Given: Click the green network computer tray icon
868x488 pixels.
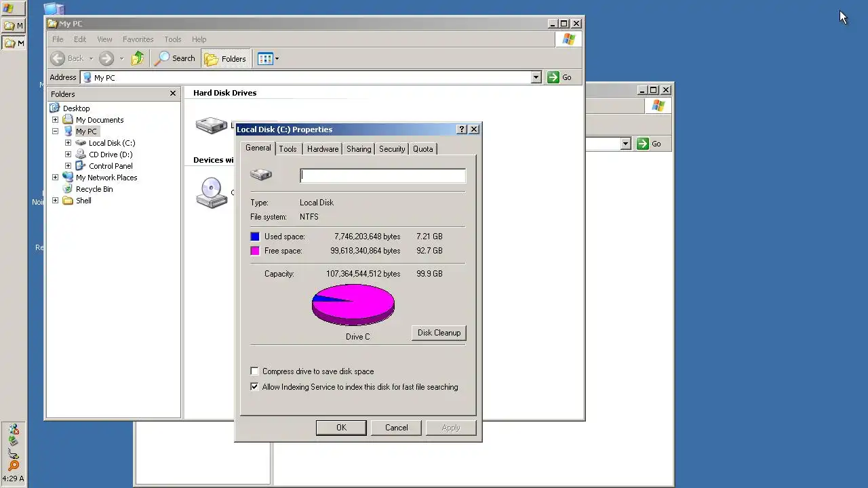Looking at the screenshot, I should point(14,441).
